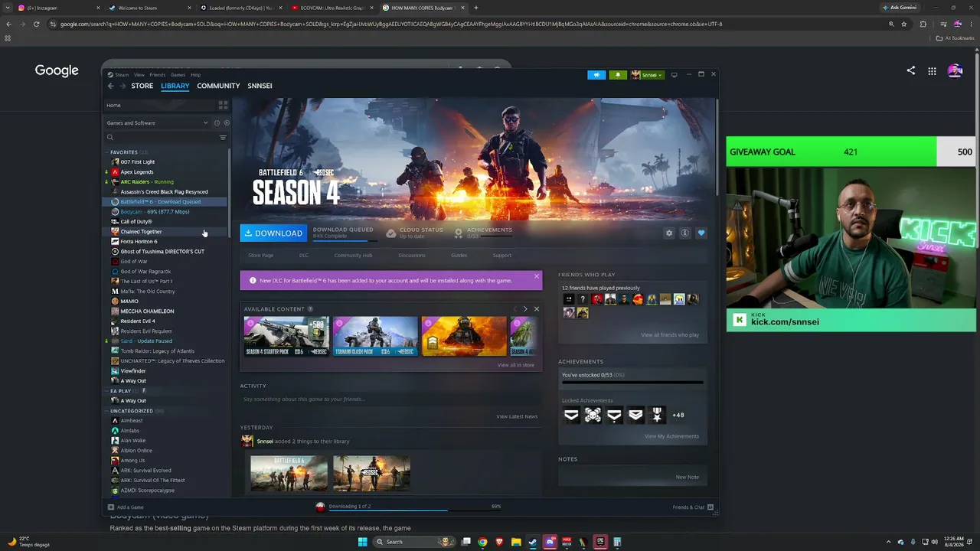Open Chrome from the Windows taskbar
Screen dimensions: 980x551
coord(482,542)
